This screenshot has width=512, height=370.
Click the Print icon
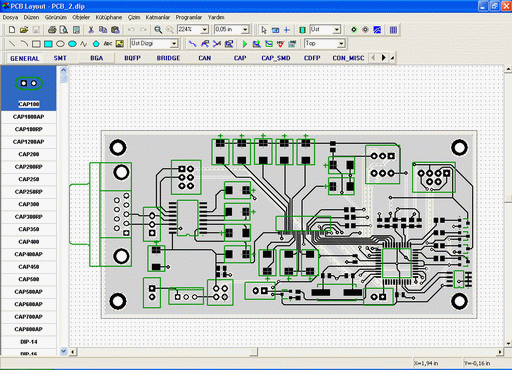(52, 30)
